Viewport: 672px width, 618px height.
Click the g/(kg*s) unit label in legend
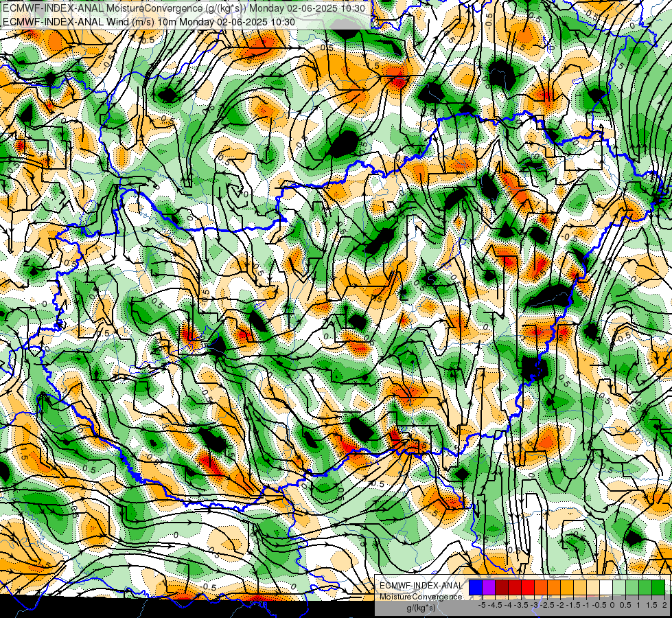coord(421,608)
